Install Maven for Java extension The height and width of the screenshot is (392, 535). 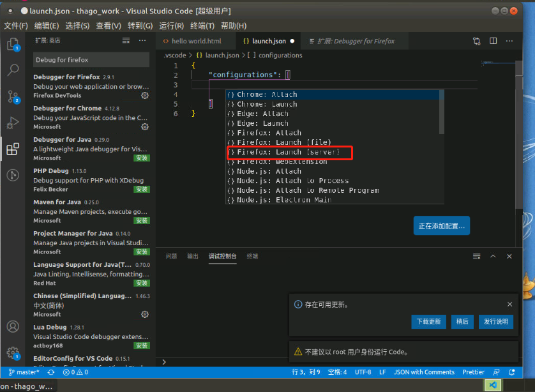[142, 221]
